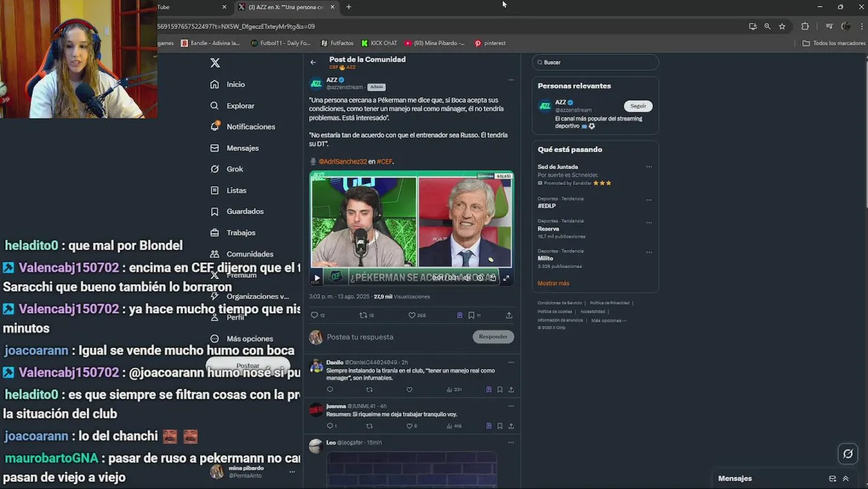Follow AZZ with the Seguir button
Image resolution: width=868 pixels, height=489 pixels.
638,106
